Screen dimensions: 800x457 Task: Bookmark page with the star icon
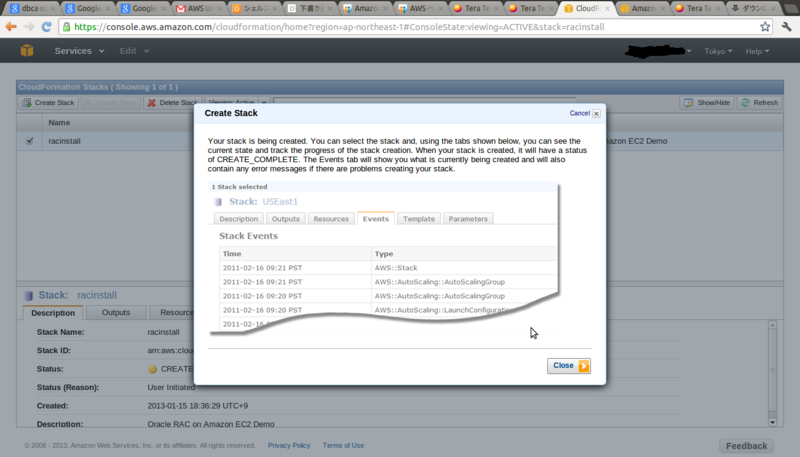[x=765, y=27]
